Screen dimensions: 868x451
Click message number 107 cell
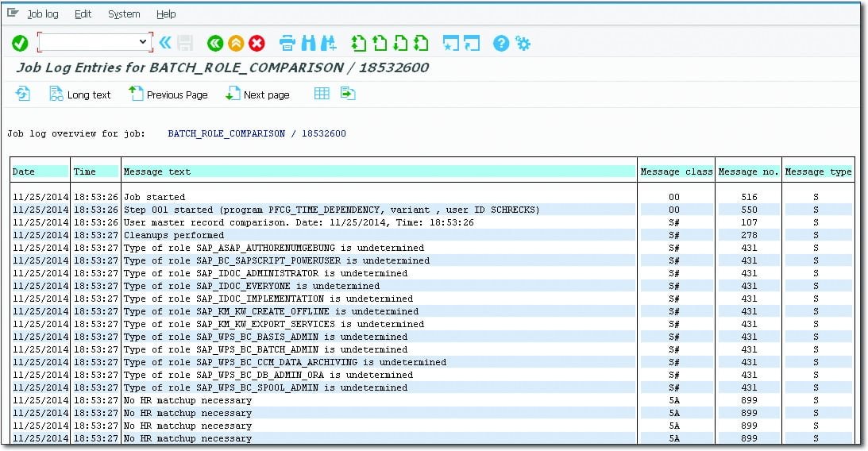[749, 222]
